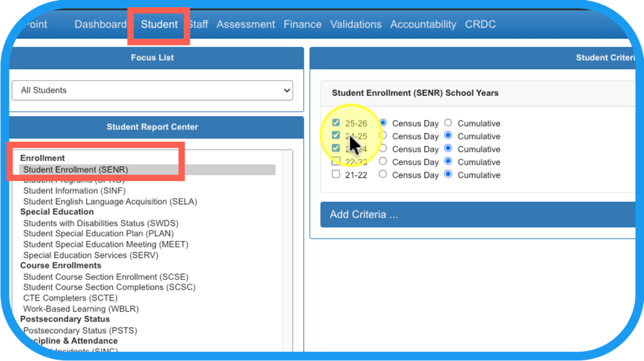Open the Postsecondary Status (PSTS) report

point(80,331)
